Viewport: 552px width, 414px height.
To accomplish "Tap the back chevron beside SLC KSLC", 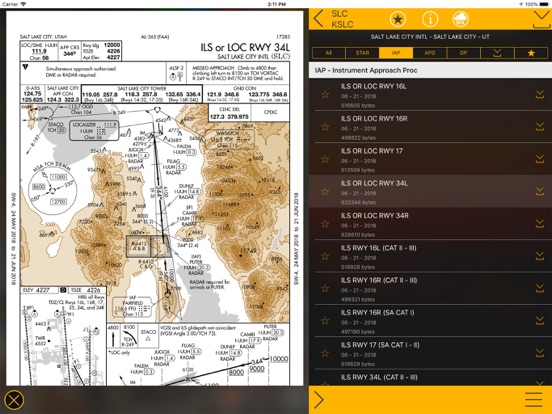I will (318, 19).
